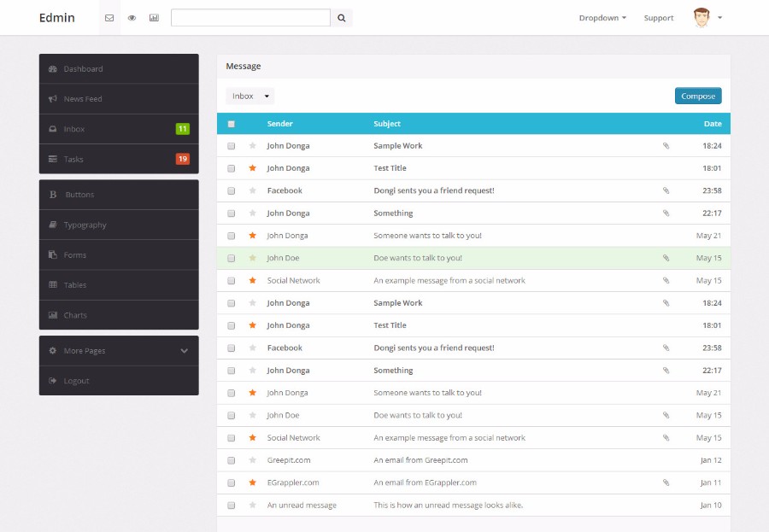Open Typography page in sidebar

[119, 225]
